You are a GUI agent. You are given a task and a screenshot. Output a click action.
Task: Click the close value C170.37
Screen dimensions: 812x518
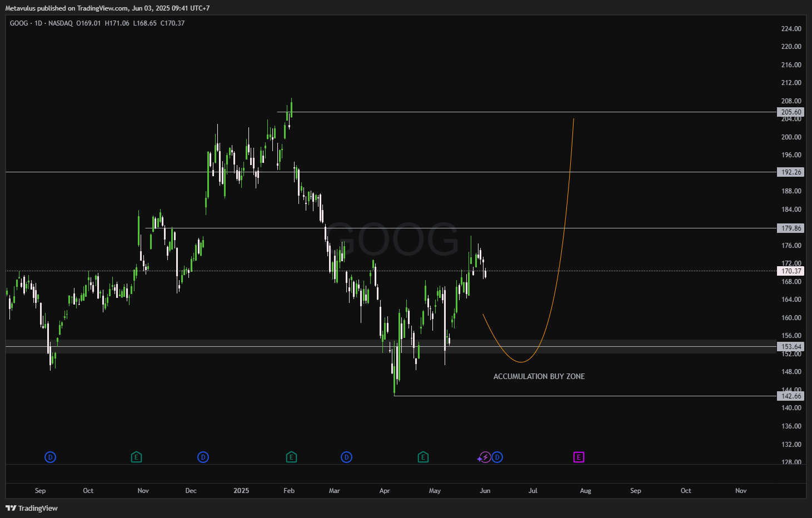(x=173, y=23)
